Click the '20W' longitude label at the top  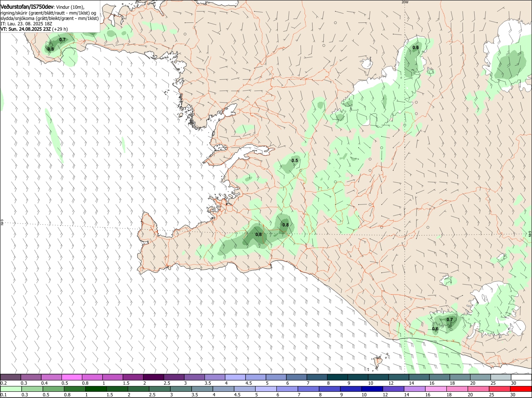405,2
